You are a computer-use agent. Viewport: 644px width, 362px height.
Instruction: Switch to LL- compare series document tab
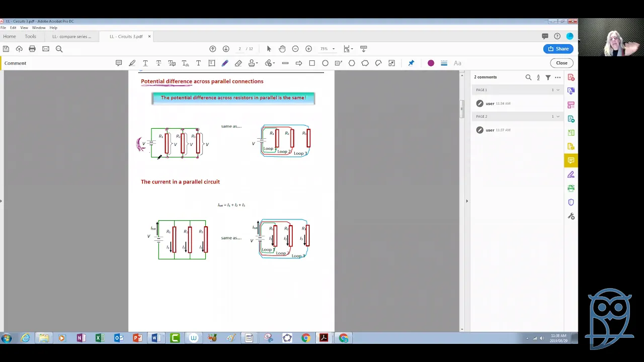(x=71, y=36)
